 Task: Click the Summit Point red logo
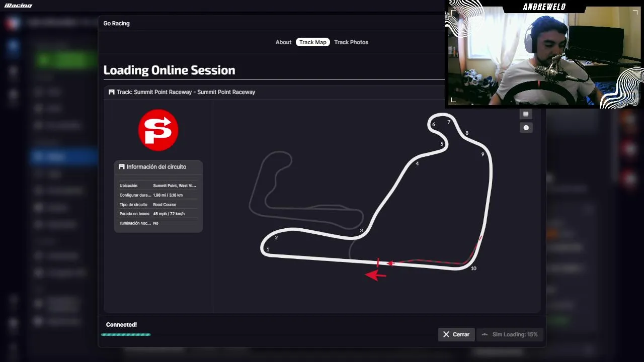tap(158, 130)
